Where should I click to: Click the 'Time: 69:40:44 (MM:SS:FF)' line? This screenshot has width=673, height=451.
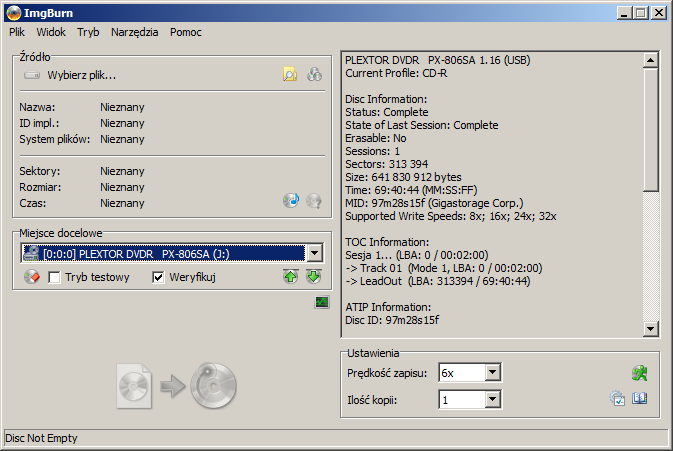[x=411, y=190]
